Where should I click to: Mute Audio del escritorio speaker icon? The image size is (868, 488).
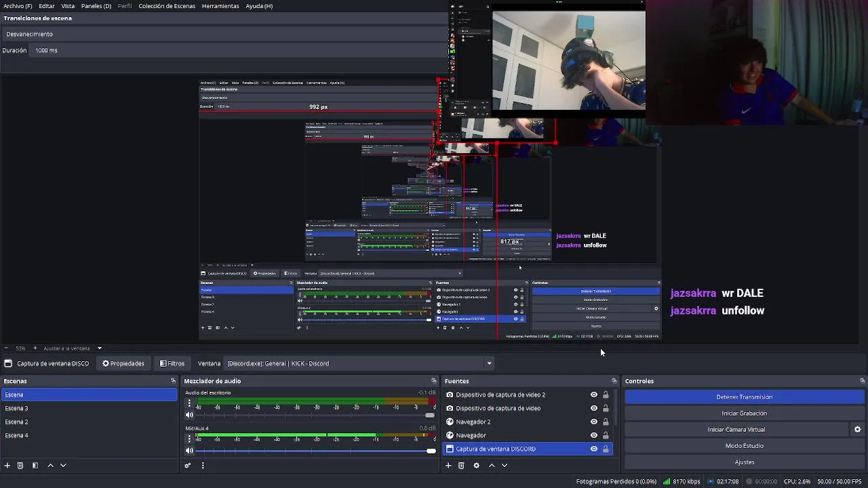pyautogui.click(x=189, y=415)
